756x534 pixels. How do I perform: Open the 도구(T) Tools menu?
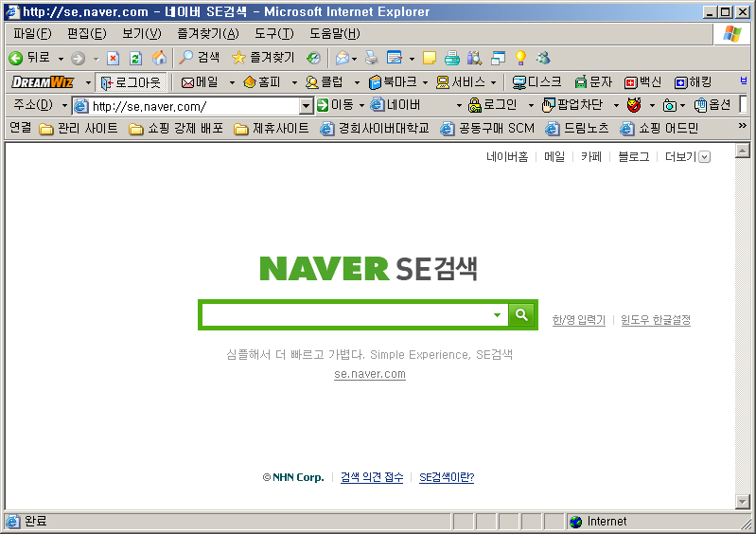coord(274,33)
